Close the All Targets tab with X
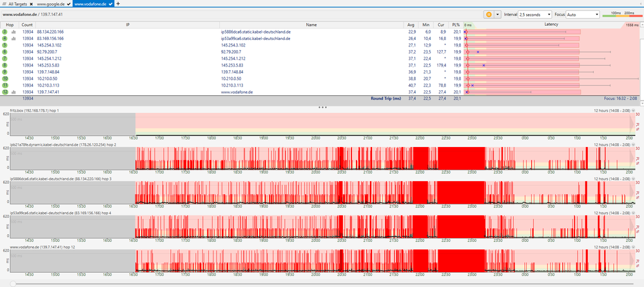Screen dimensions: 644x287 31,4
